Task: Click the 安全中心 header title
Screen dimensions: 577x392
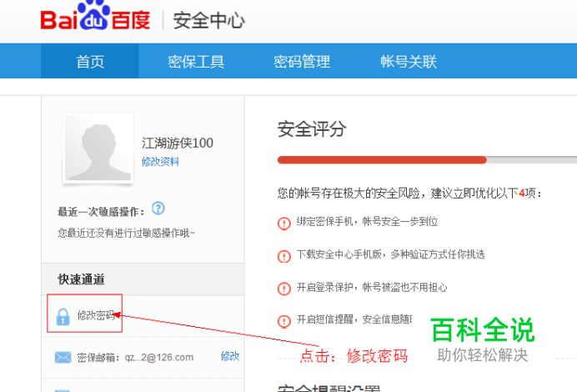Action: 209,20
